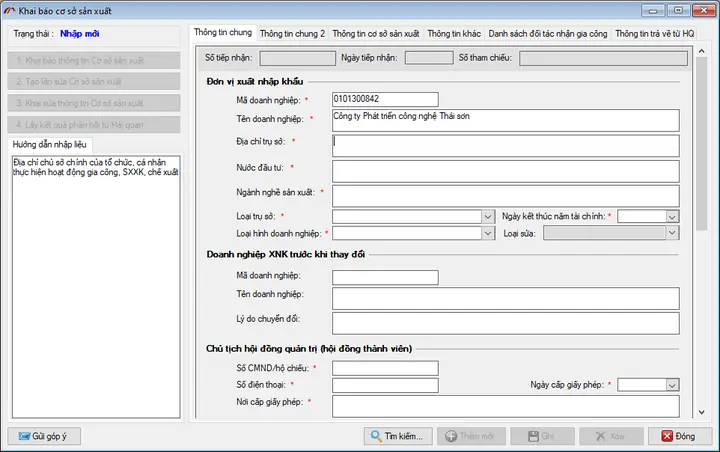The width and height of the screenshot is (720, 452).
Task: Click step 3 Khai sửa thông tin button
Action: (x=94, y=103)
